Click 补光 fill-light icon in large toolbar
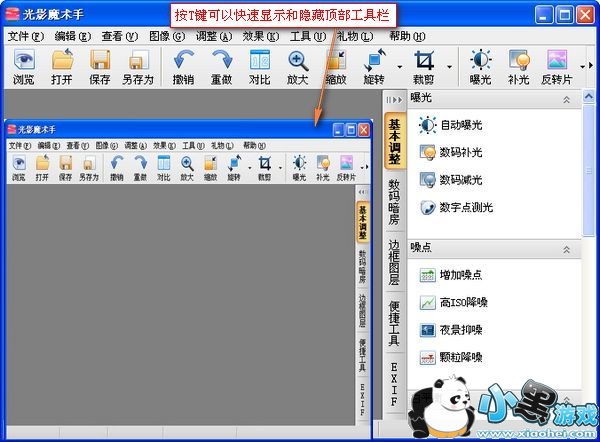Screen dimensions: 600x442 coord(519,60)
